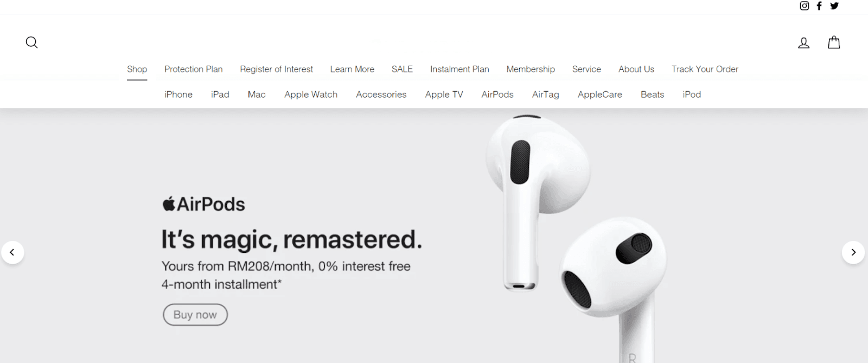Select the Shop menu item
The width and height of the screenshot is (868, 363).
pyautogui.click(x=137, y=69)
